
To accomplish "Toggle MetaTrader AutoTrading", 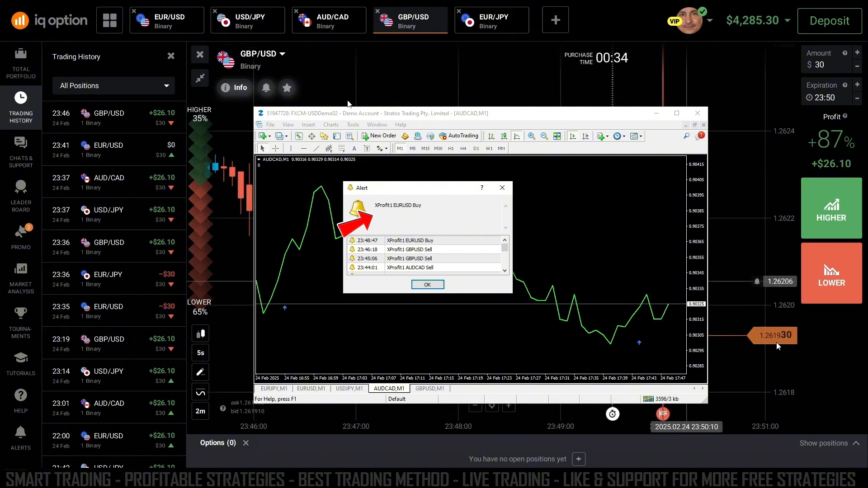I will (x=459, y=136).
